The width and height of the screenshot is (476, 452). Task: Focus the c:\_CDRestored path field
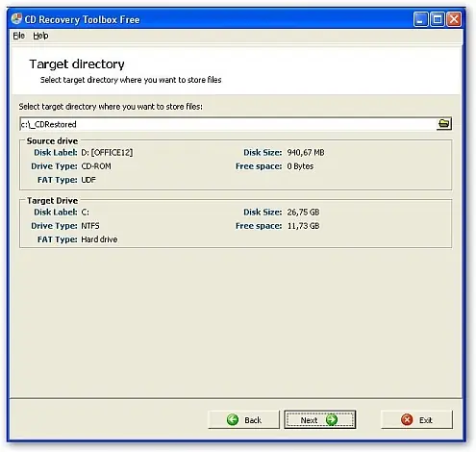228,124
